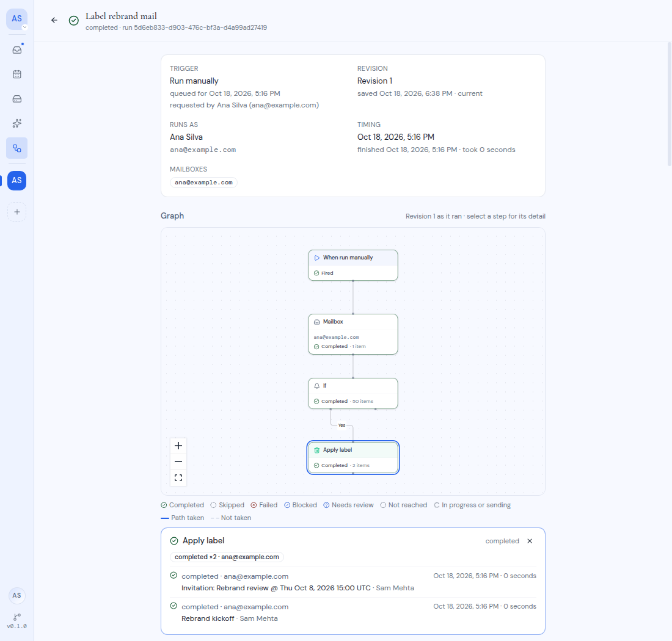Screen dimensions: 672x641
Task: Click the ana@example.com mailbox chip
Action: pyautogui.click(x=203, y=183)
